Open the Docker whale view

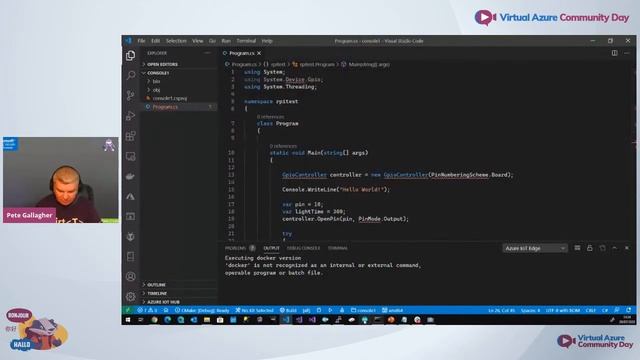131,176
